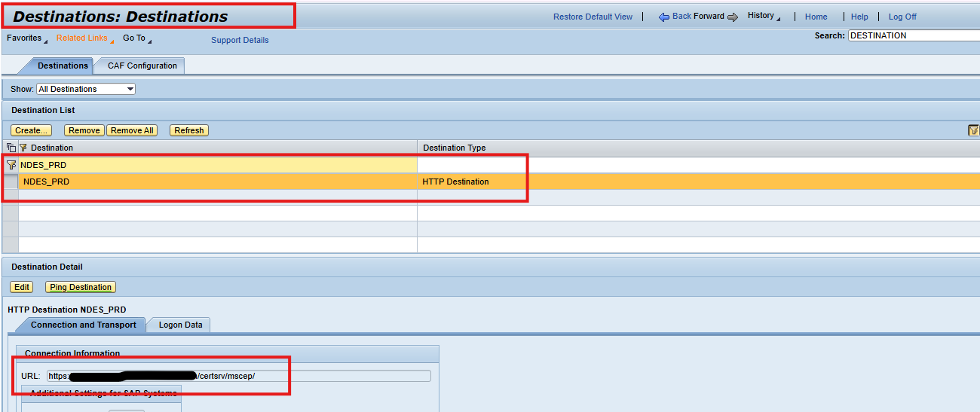
Task: Select the NDES_PRD row using its row selector
Action: (x=11, y=182)
